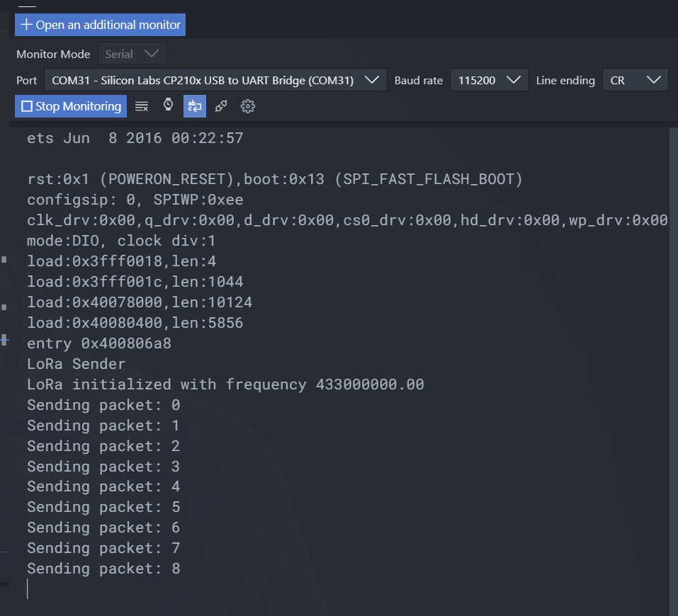Click the text 'LoRa Sender' in output
This screenshot has width=678, height=616.
coord(76,364)
